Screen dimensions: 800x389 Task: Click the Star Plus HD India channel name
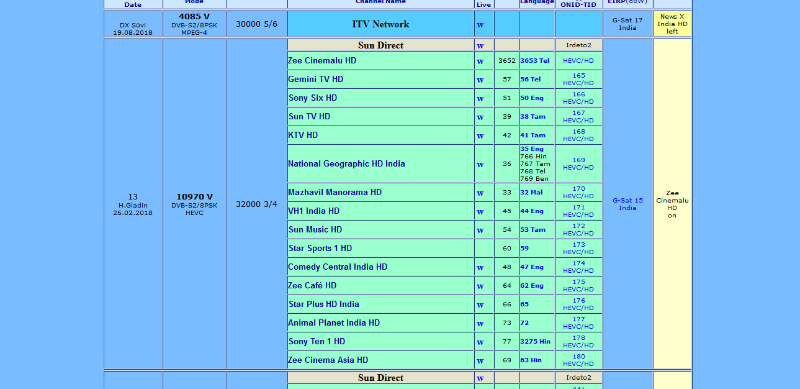pyautogui.click(x=323, y=304)
